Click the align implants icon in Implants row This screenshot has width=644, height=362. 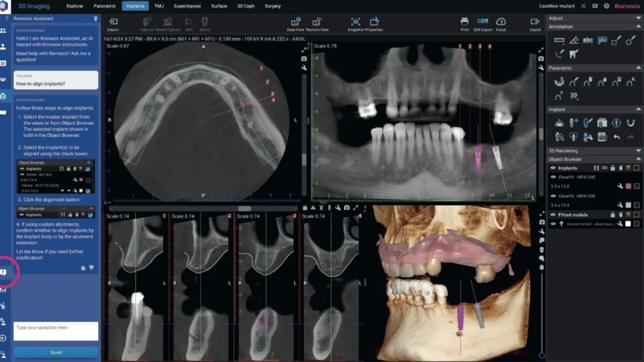coord(596,168)
